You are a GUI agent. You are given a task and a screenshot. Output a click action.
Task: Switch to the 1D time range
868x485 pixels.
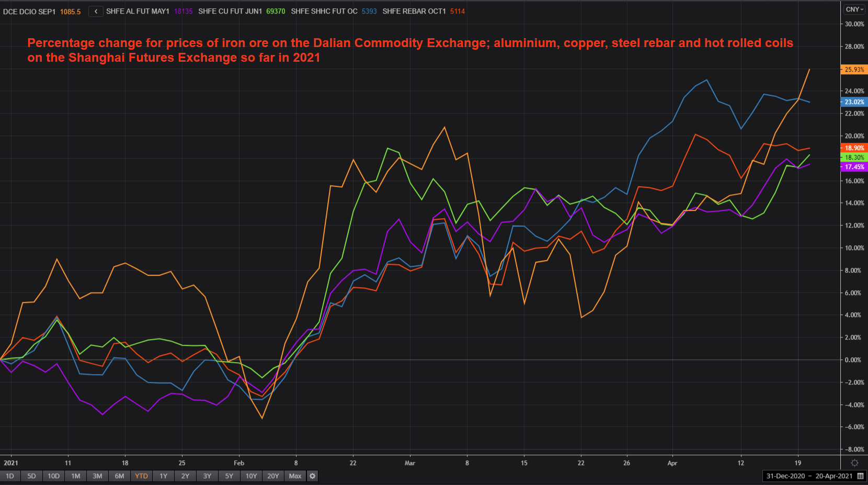pyautogui.click(x=10, y=476)
